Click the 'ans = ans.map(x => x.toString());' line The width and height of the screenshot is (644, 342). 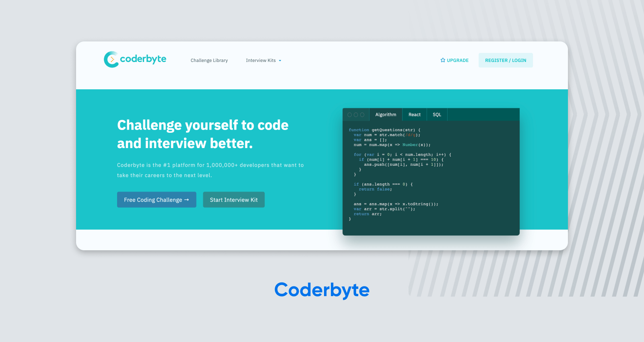pos(396,204)
